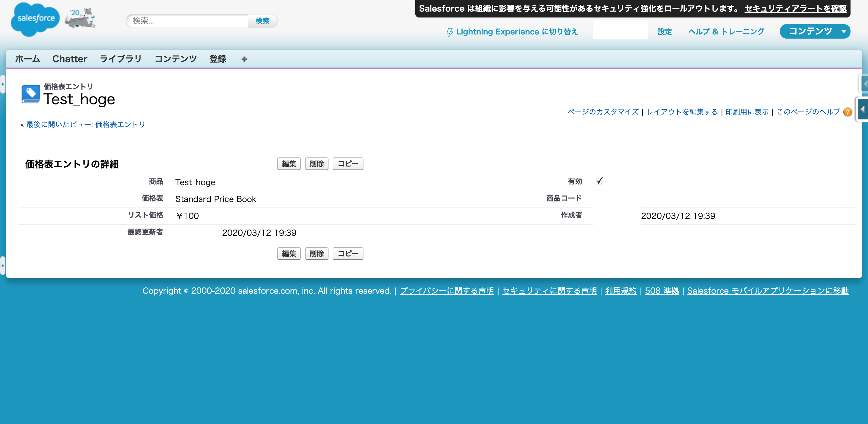Click the price book entry tag icon
This screenshot has width=868, height=424.
point(30,94)
